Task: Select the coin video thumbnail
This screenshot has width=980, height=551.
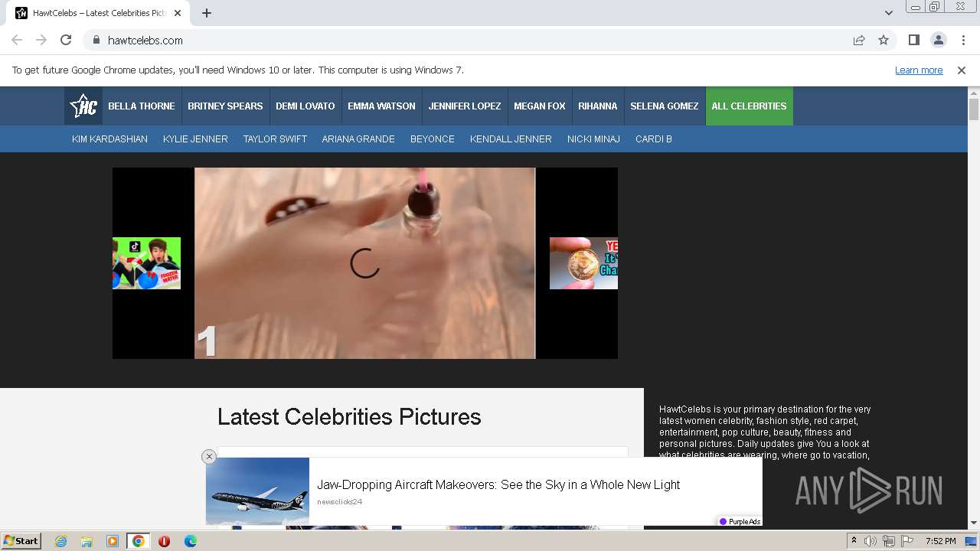Action: pyautogui.click(x=583, y=263)
